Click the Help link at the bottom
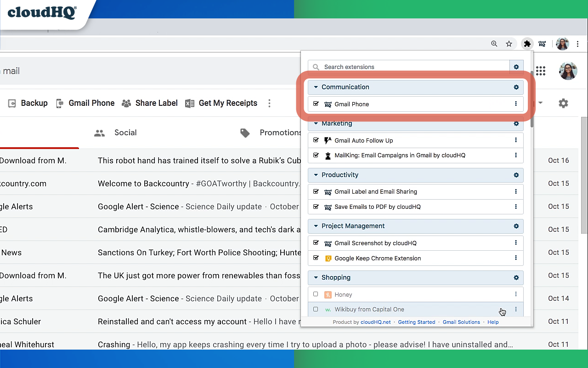The width and height of the screenshot is (588, 368). click(x=493, y=322)
